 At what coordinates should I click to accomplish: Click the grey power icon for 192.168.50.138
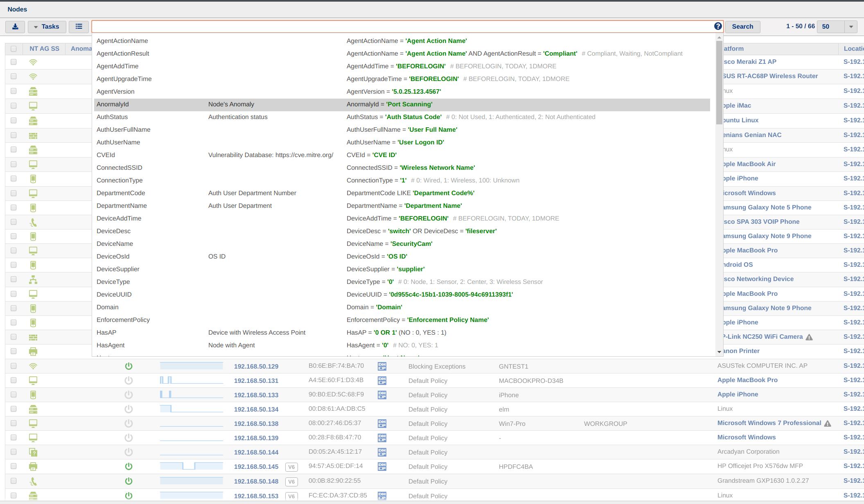point(129,423)
